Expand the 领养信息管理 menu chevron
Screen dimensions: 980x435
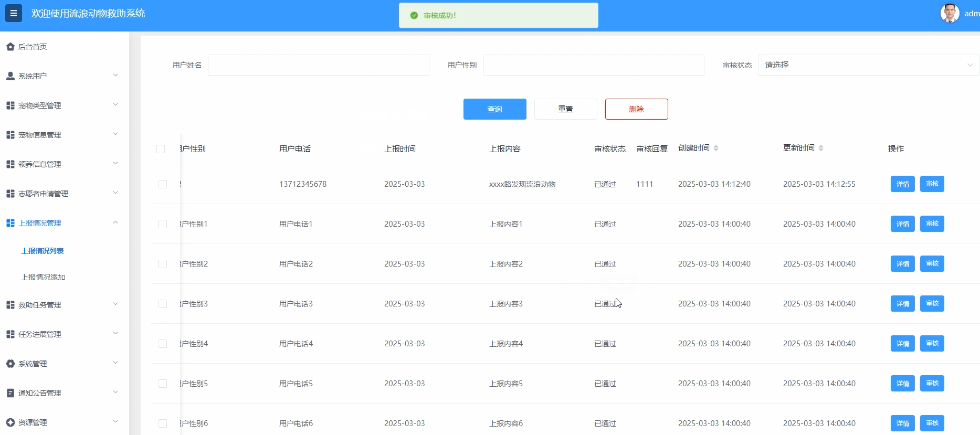[x=115, y=163]
